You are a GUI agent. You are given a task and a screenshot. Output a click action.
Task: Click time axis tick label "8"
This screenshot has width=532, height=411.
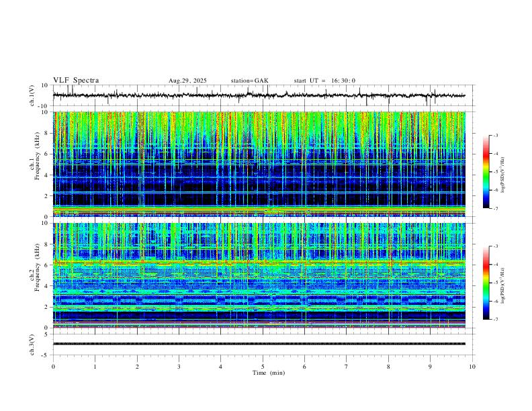388,367
